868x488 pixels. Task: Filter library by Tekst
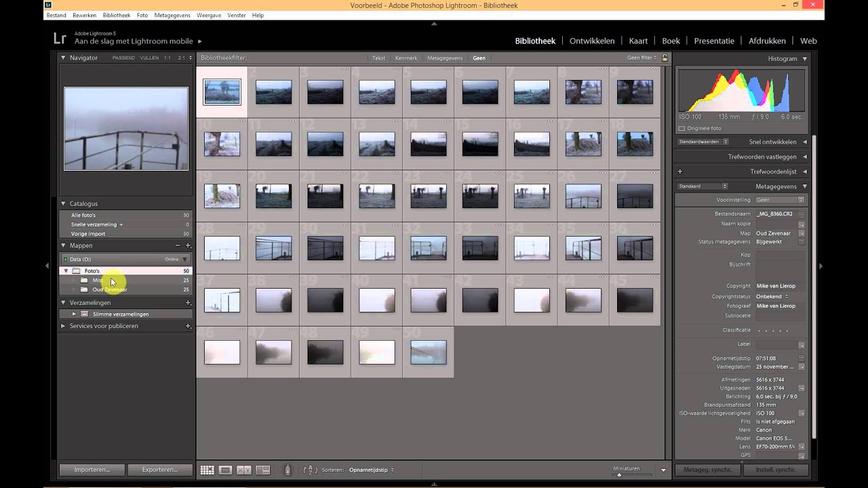pos(378,58)
